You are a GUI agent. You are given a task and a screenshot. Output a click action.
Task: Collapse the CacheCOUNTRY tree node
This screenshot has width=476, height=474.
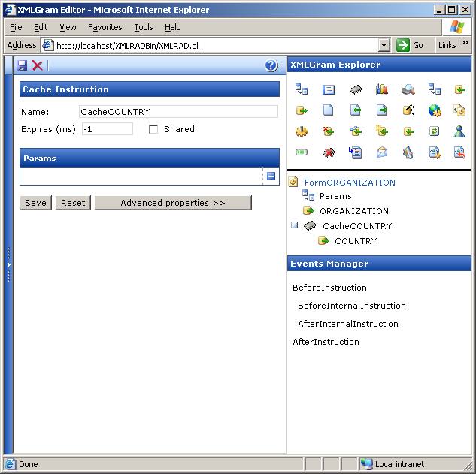[294, 225]
